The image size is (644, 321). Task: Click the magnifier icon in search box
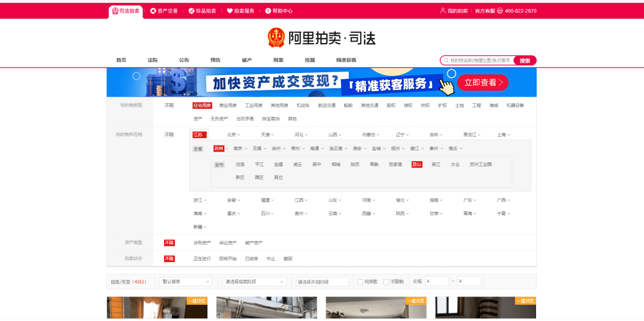tap(445, 60)
